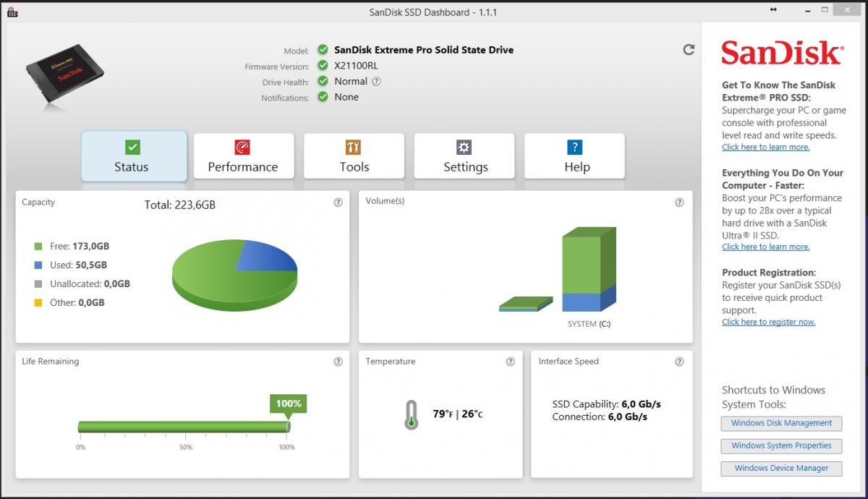Screen dimensions: 868x499
Task: Click the 'Product Registration:' heading
Action: click(x=769, y=273)
